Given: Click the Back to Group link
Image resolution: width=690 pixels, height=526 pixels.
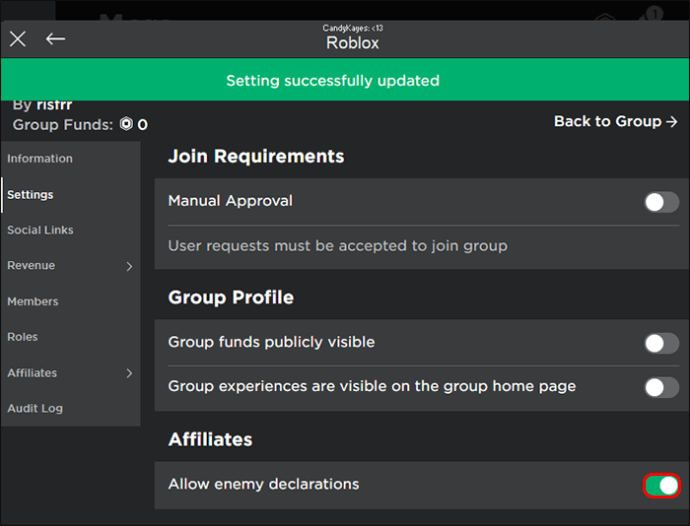Looking at the screenshot, I should (x=616, y=121).
